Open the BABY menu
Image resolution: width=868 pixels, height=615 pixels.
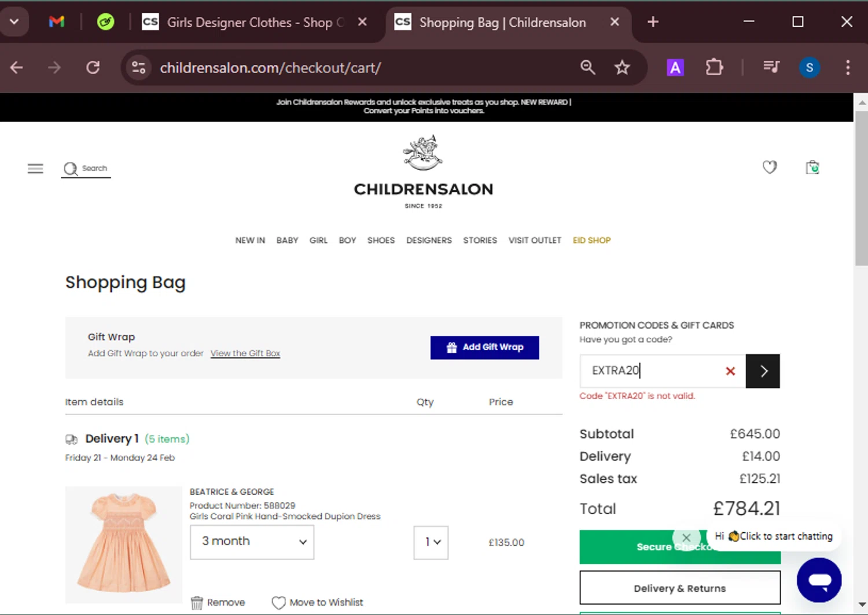point(287,240)
